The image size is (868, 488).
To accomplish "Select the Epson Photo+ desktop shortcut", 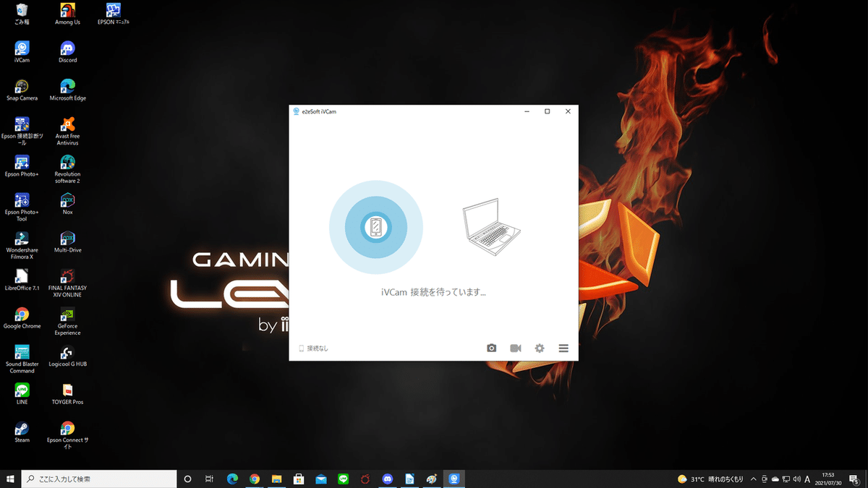I will pos(22,166).
